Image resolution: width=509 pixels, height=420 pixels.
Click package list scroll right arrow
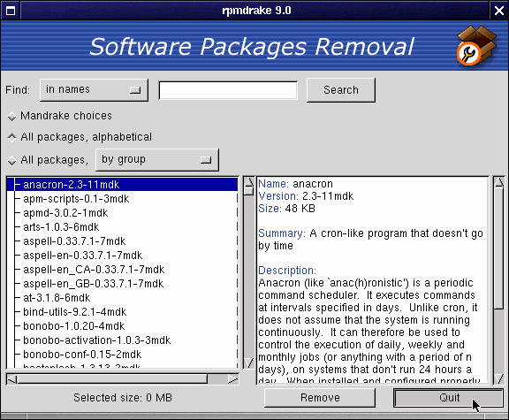[232, 379]
